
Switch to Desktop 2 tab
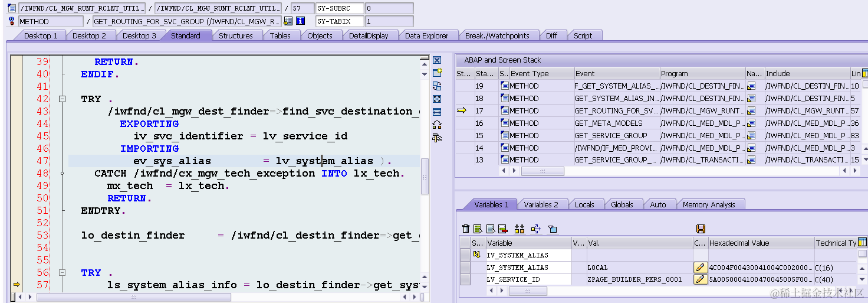pyautogui.click(x=90, y=35)
